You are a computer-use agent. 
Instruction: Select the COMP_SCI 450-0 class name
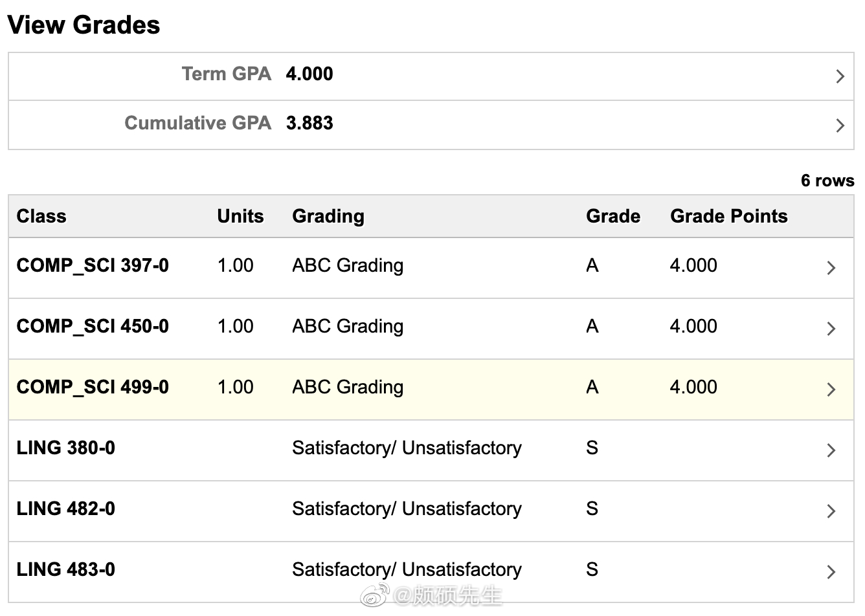[93, 326]
